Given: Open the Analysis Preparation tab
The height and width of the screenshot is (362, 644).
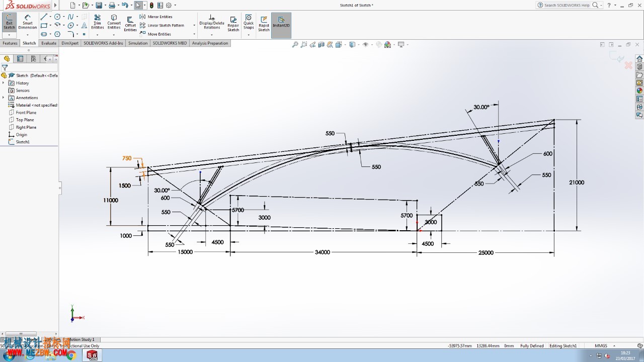Looking at the screenshot, I should point(210,43).
